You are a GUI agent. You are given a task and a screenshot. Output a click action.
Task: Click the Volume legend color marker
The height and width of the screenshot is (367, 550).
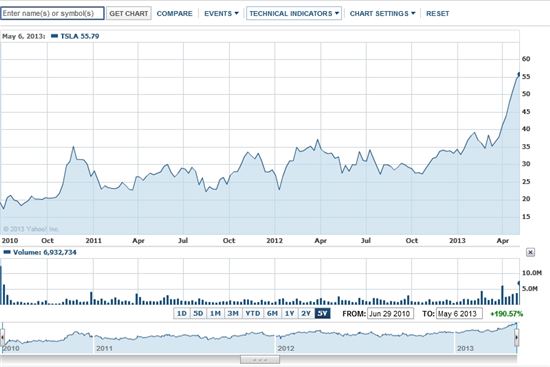point(7,252)
